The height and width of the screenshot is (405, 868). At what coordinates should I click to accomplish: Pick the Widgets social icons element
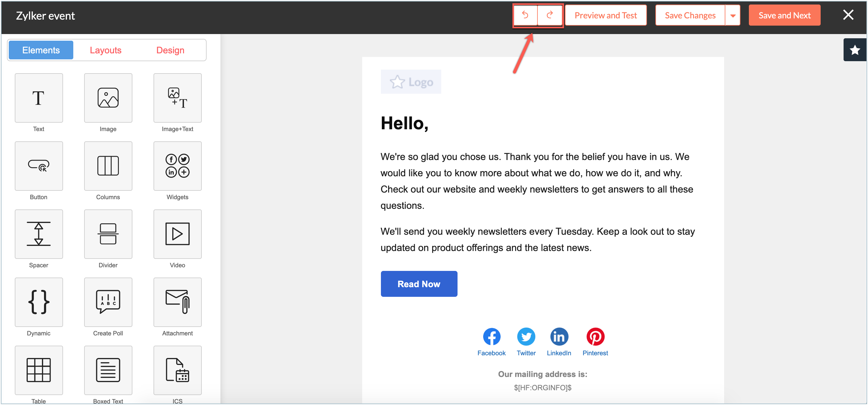coord(177,166)
